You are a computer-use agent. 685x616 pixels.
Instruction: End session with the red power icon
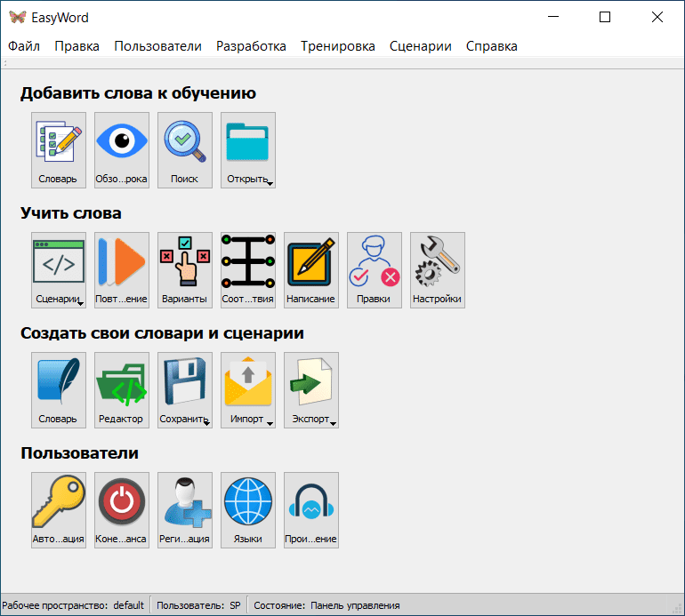click(x=122, y=510)
